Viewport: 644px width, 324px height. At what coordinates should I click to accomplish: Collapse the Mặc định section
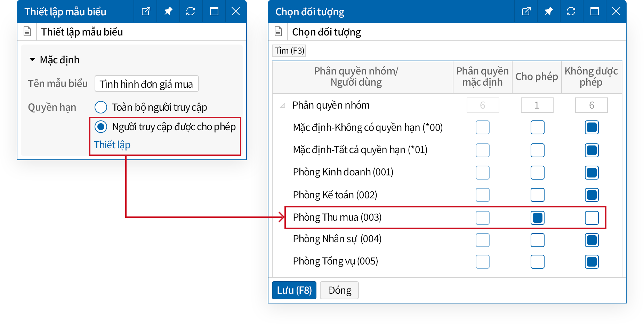(x=32, y=60)
